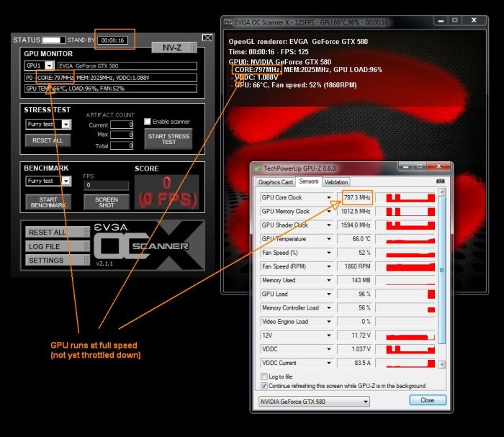Click START BENCHMARK button

coord(48,202)
